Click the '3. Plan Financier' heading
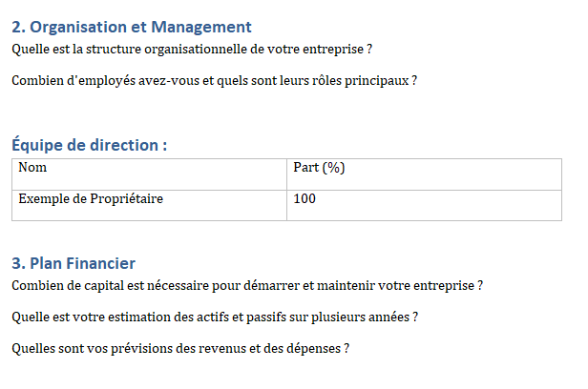 [x=73, y=263]
